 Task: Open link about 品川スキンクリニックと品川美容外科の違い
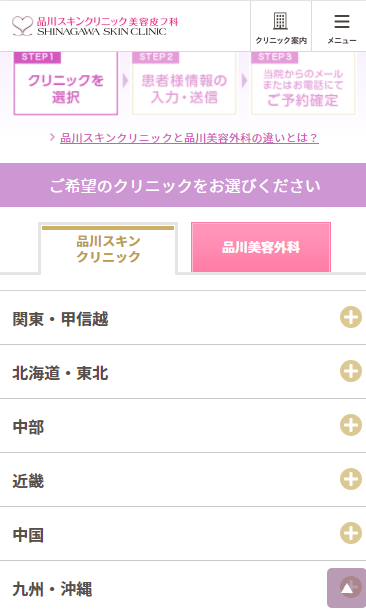tap(189, 138)
